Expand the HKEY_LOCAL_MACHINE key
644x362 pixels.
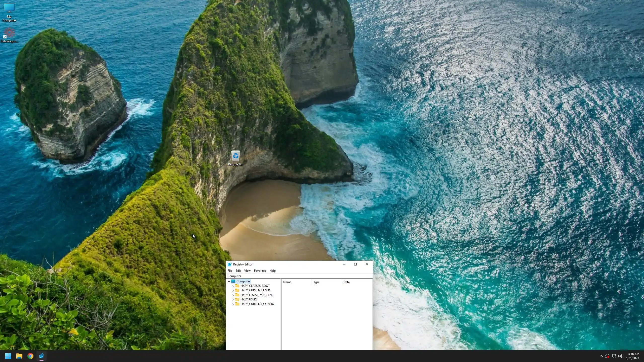click(x=233, y=295)
